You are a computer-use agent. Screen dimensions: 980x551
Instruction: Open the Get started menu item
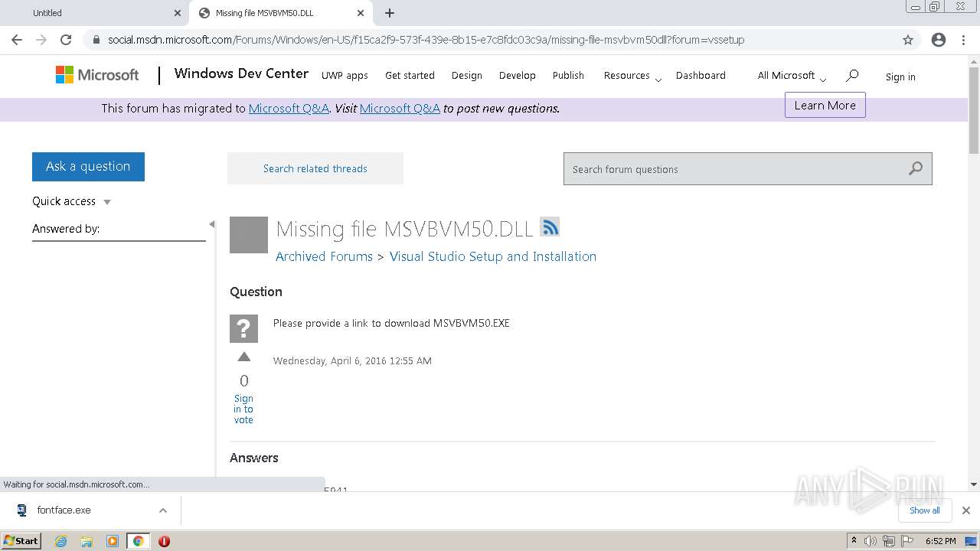pyautogui.click(x=410, y=75)
